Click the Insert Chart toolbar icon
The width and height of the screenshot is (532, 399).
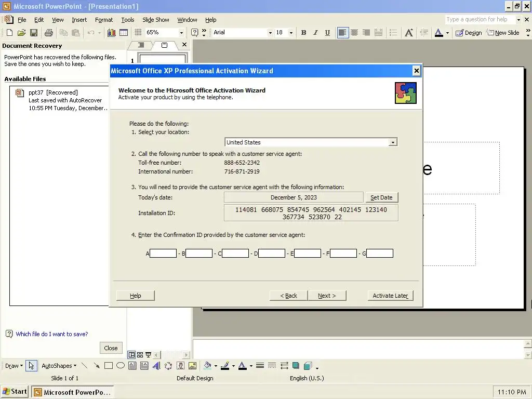[111, 33]
